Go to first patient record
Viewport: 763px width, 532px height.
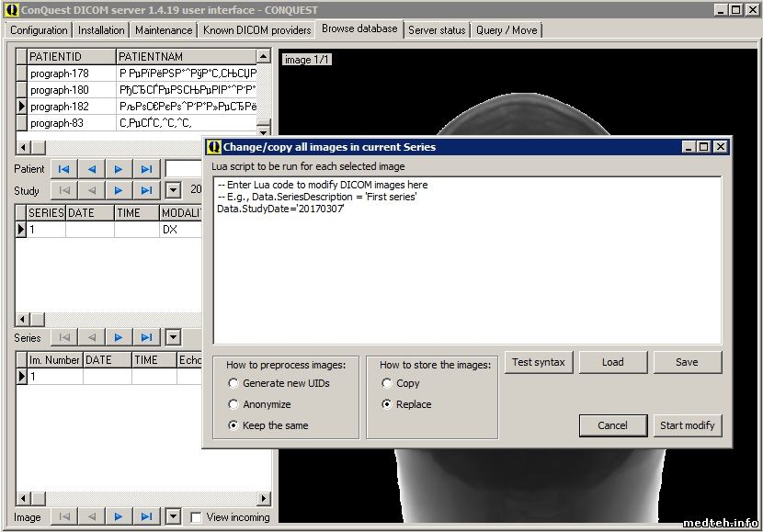(63, 169)
